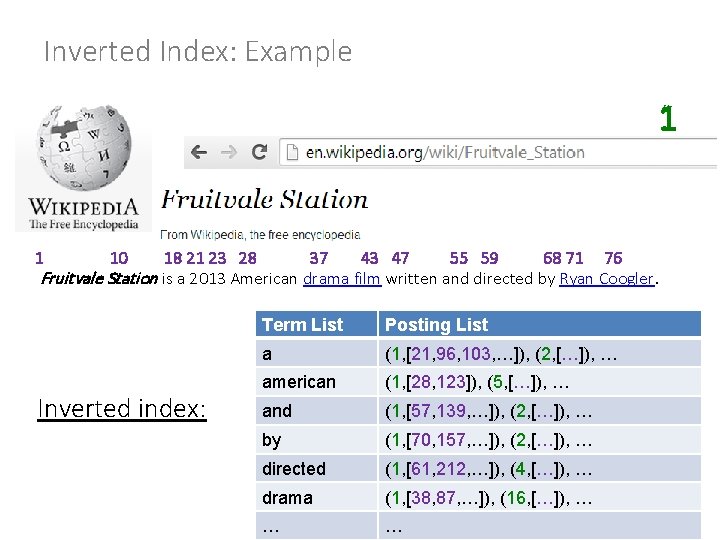Click the posting list for 'by'
The image size is (720, 540).
pyautogui.click(x=492, y=440)
